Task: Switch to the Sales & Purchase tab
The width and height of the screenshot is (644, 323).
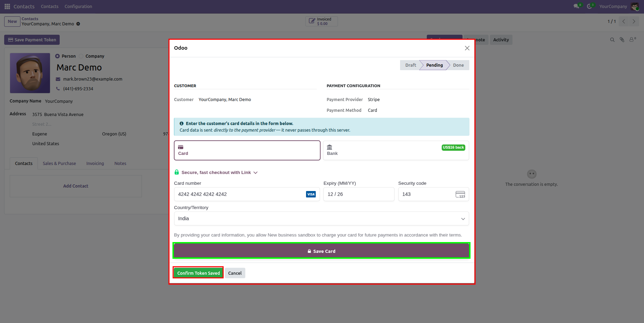Action: (x=59, y=164)
